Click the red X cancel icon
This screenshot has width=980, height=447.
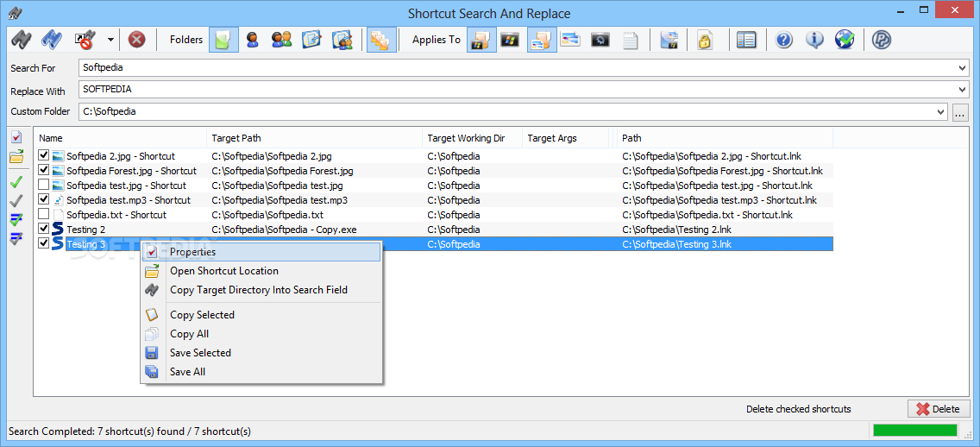(137, 40)
